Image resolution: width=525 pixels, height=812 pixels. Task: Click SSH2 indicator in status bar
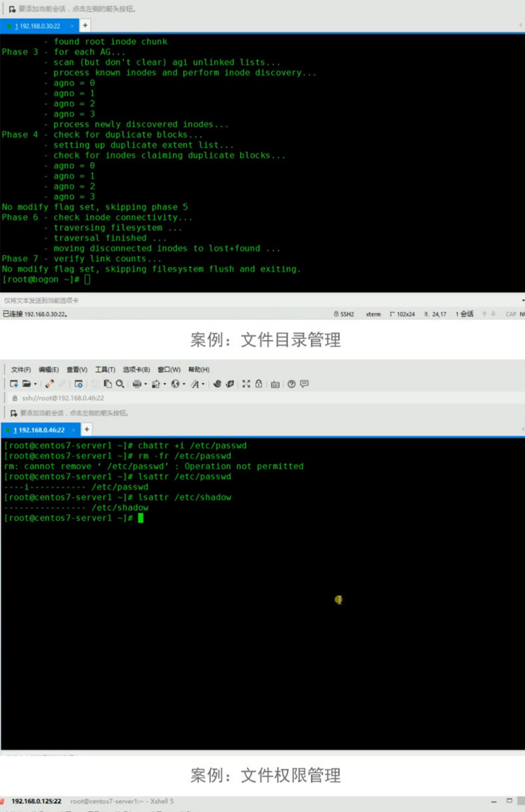point(344,314)
